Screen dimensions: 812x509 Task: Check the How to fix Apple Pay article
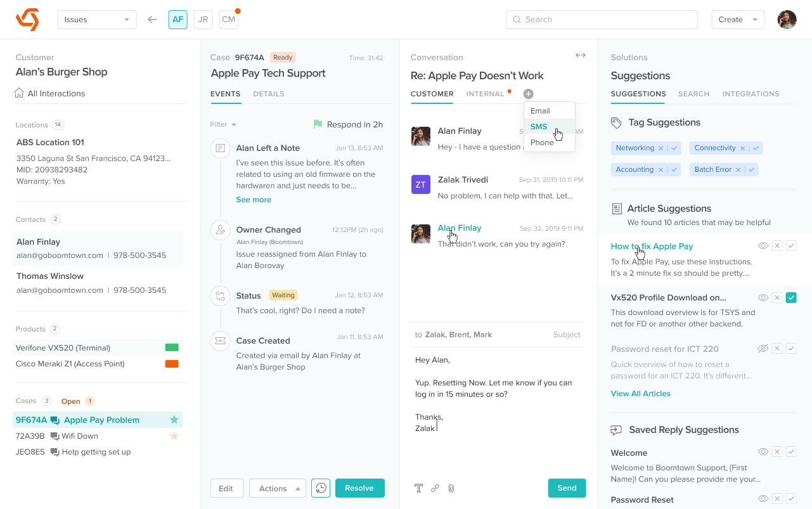click(791, 246)
